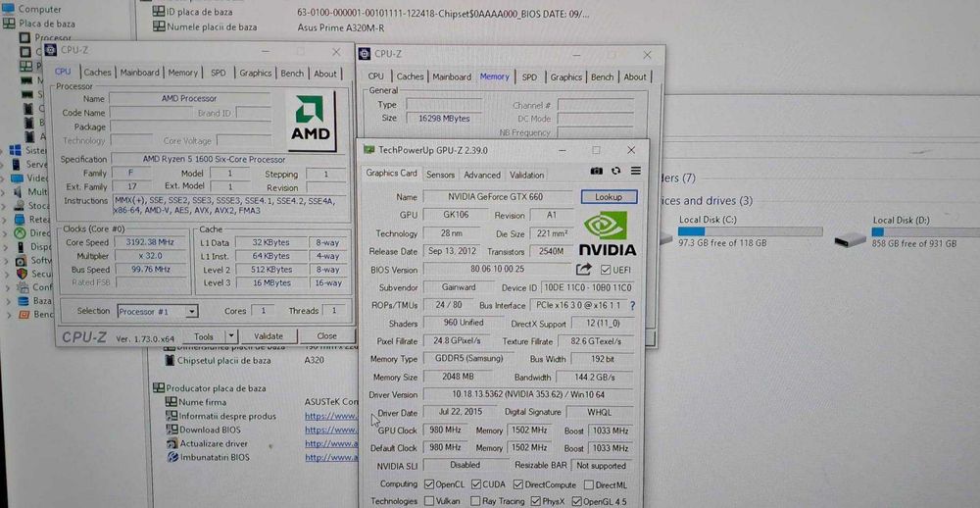Open the Tools button dropdown arrow in CPU-Z
Viewport: 980px width, 508px height.
[231, 336]
